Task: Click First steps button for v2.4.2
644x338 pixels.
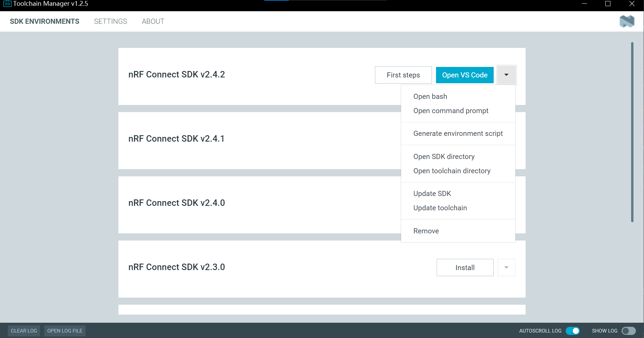Action: point(403,75)
